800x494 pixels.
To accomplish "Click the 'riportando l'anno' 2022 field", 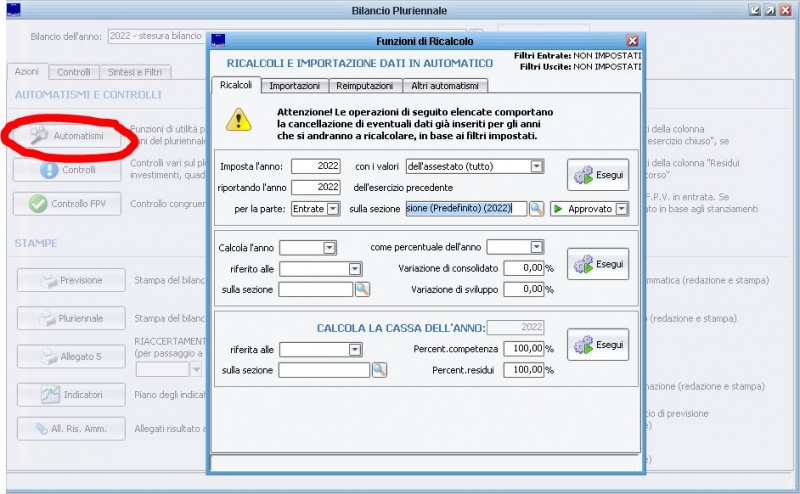I will pos(316,187).
